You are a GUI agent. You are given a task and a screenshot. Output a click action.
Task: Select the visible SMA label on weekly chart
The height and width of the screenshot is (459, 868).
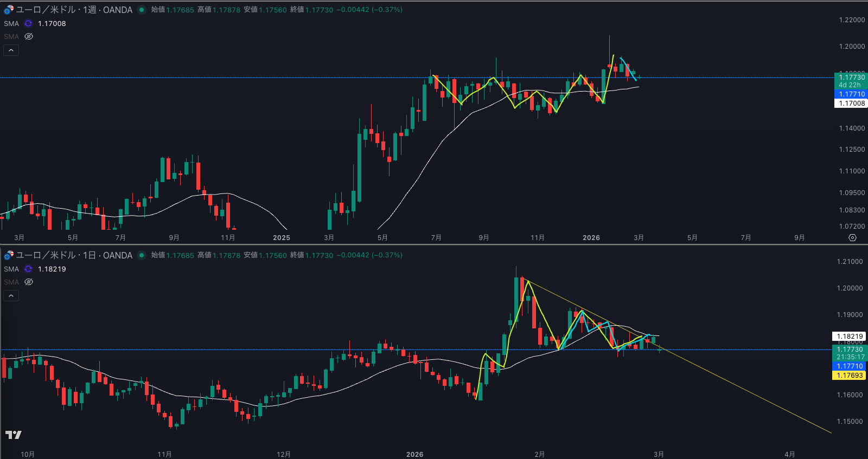click(x=11, y=23)
